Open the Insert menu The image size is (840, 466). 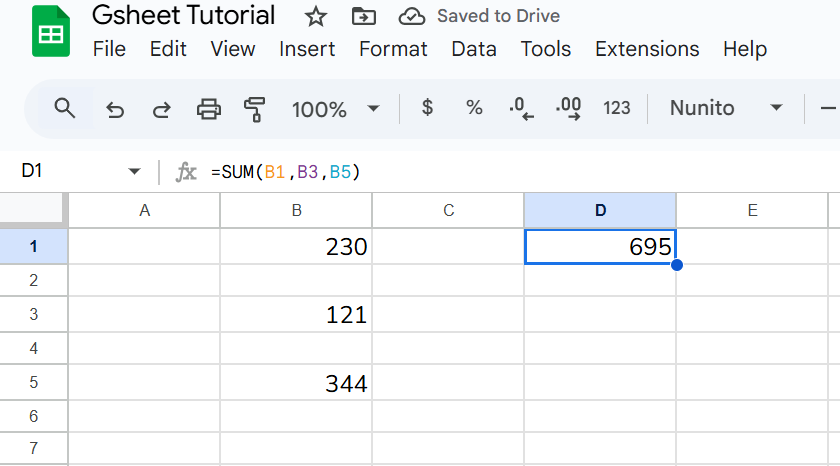(x=307, y=49)
